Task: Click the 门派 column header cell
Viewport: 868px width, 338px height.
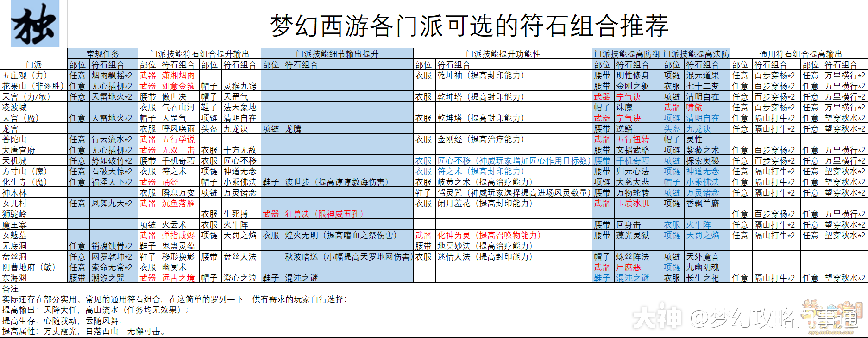Action: click(34, 65)
